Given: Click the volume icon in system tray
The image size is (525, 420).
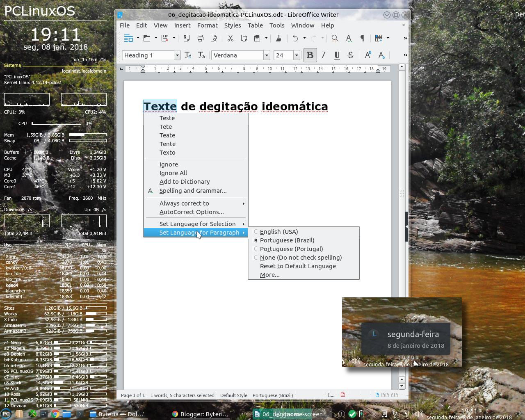Looking at the screenshot, I should pyautogui.click(x=418, y=414).
